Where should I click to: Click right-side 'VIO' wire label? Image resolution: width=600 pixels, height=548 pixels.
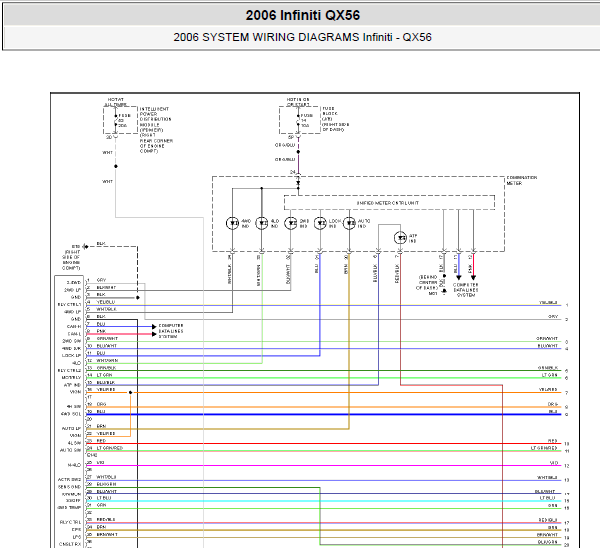554,463
